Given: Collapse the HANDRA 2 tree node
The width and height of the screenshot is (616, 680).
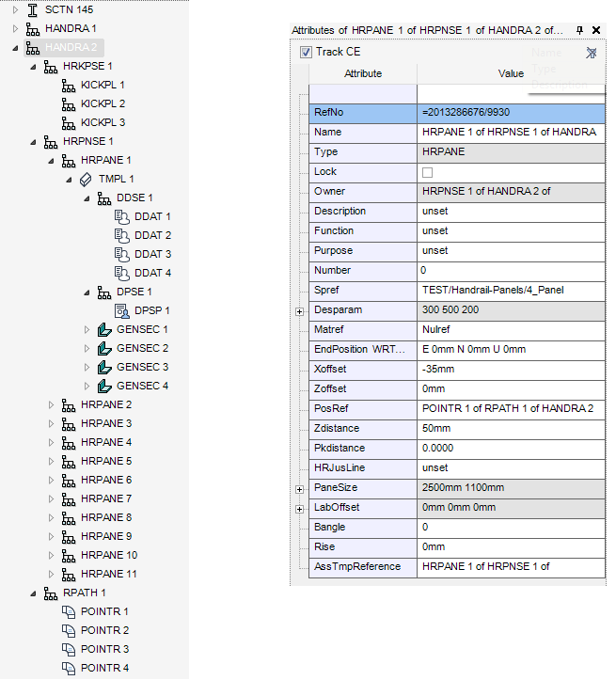Looking at the screenshot, I should tap(16, 47).
